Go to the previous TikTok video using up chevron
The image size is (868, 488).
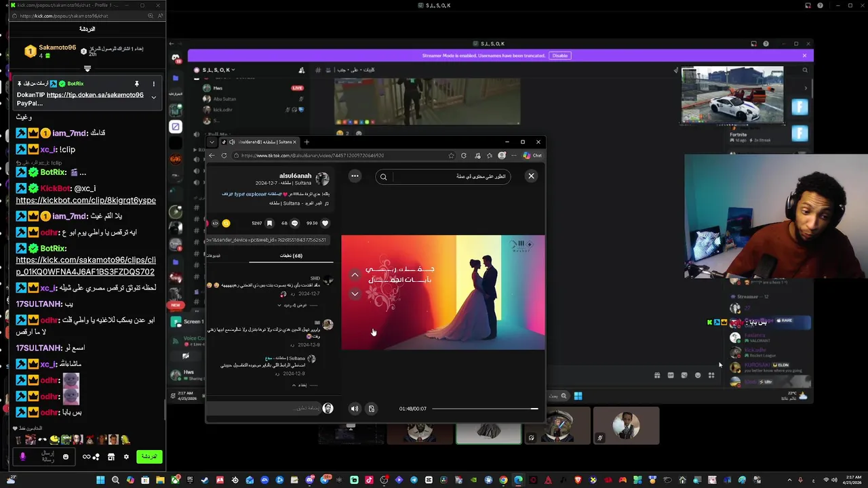point(355,275)
